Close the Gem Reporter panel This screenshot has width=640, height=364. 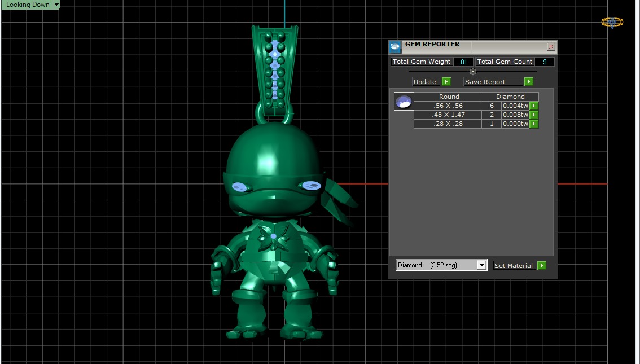click(x=551, y=46)
